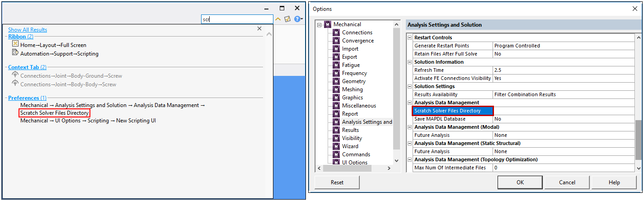
Task: Click the Visibility M icon in Options tree
Action: [x=336, y=138]
